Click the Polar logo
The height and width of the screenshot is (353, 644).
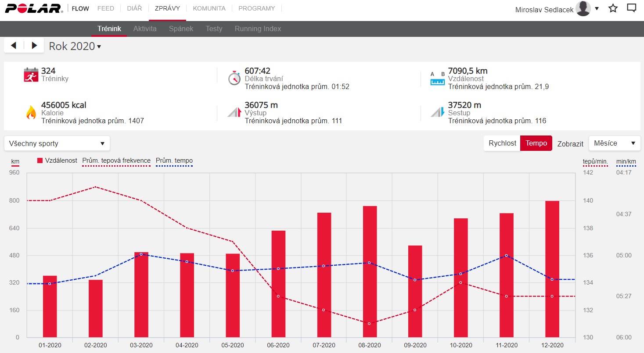(x=34, y=8)
